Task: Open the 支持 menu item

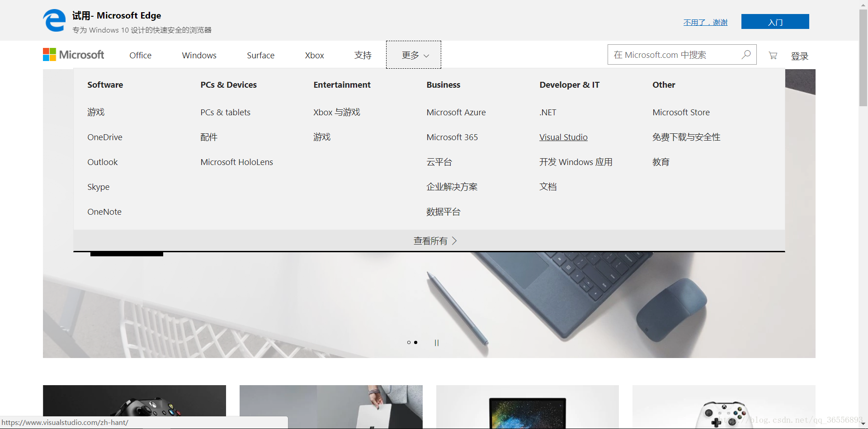Action: pos(363,55)
